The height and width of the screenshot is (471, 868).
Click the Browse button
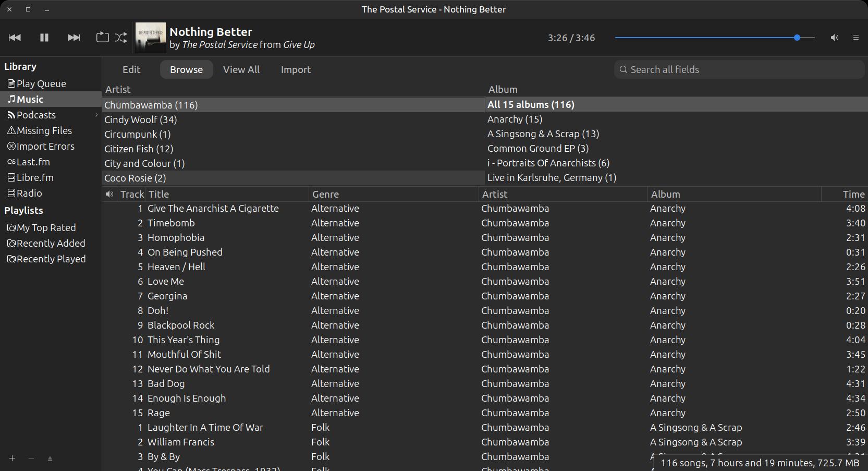click(186, 69)
